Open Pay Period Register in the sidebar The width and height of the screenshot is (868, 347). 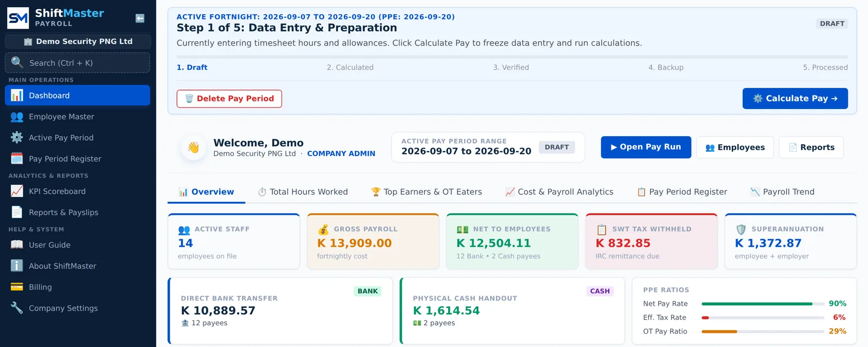click(78, 159)
